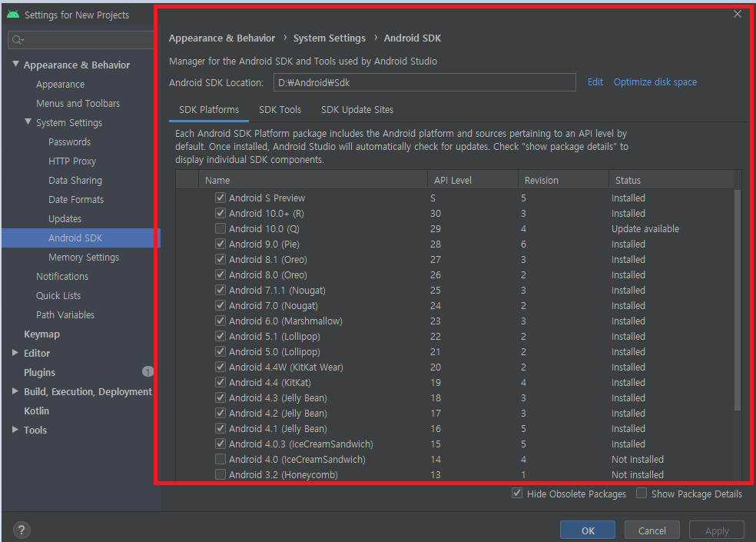Uncheck Android 8.1 (Oreo) checkbox
The width and height of the screenshot is (756, 542).
coord(220,259)
